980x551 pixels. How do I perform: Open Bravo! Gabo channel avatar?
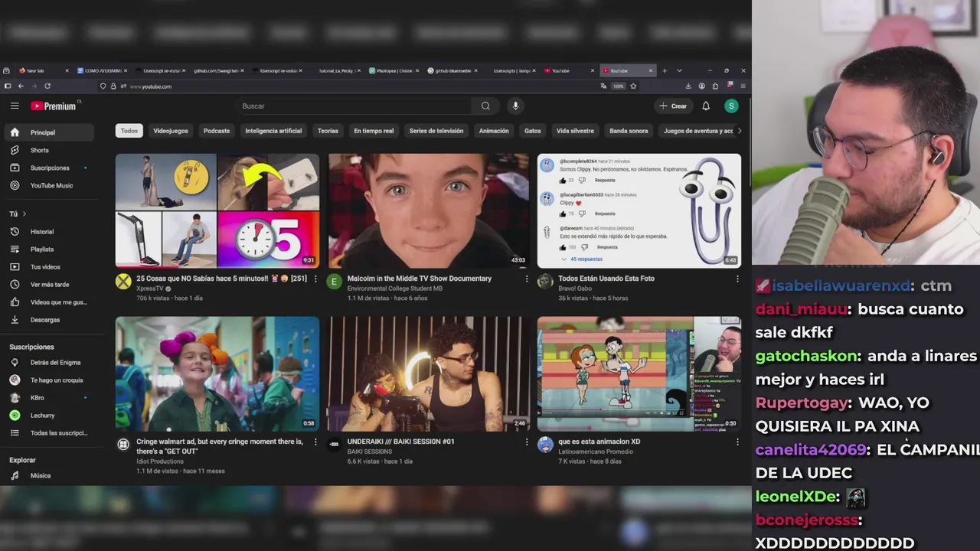point(545,282)
